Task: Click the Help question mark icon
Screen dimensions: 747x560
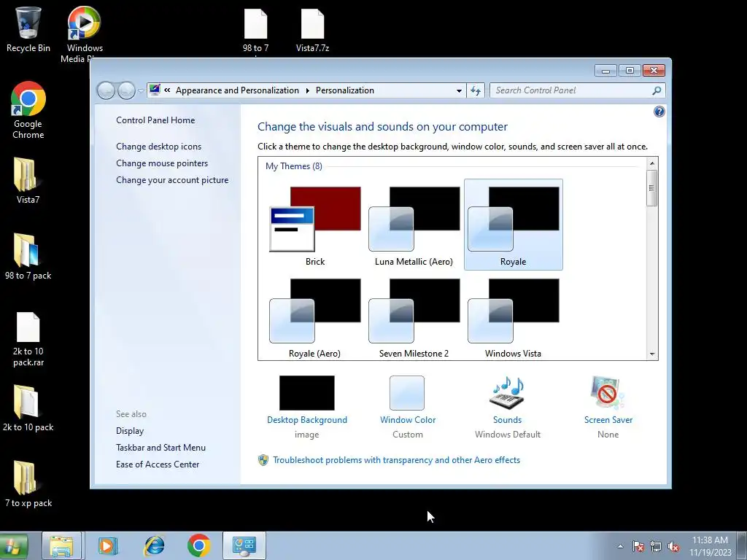Action: (x=659, y=112)
